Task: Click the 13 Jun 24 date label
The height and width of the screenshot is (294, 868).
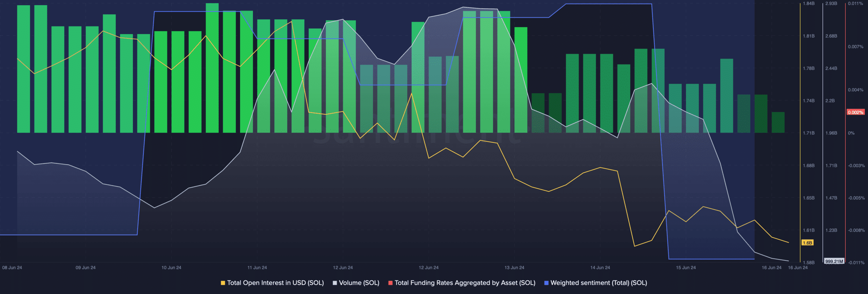Action: click(514, 268)
